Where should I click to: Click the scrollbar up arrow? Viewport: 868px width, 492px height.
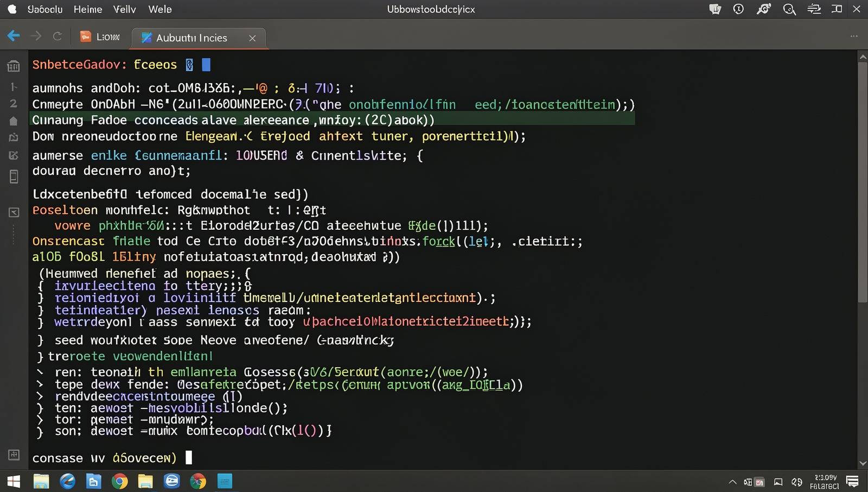(863, 56)
